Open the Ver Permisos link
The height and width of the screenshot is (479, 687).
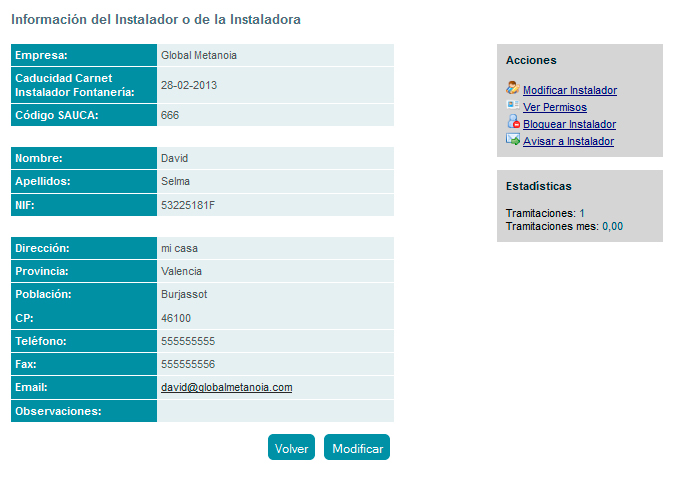pos(554,107)
